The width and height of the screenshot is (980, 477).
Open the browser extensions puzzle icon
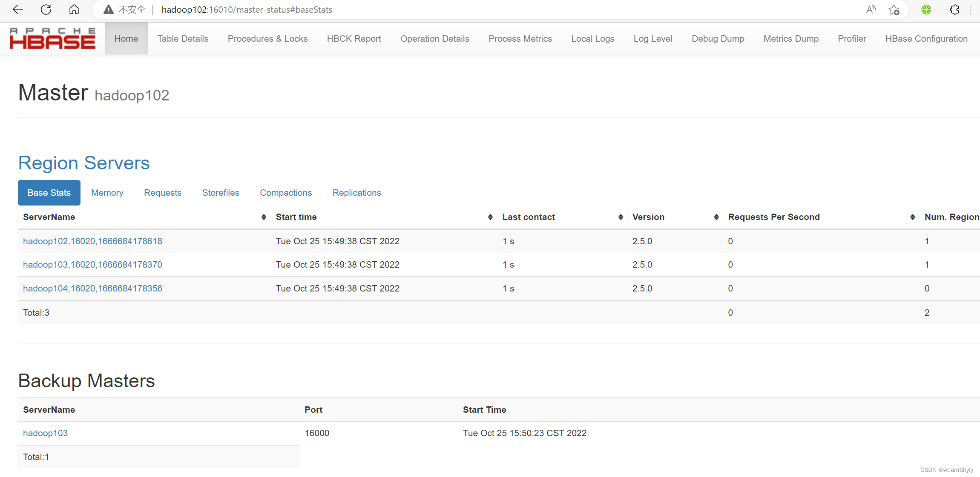(x=954, y=9)
